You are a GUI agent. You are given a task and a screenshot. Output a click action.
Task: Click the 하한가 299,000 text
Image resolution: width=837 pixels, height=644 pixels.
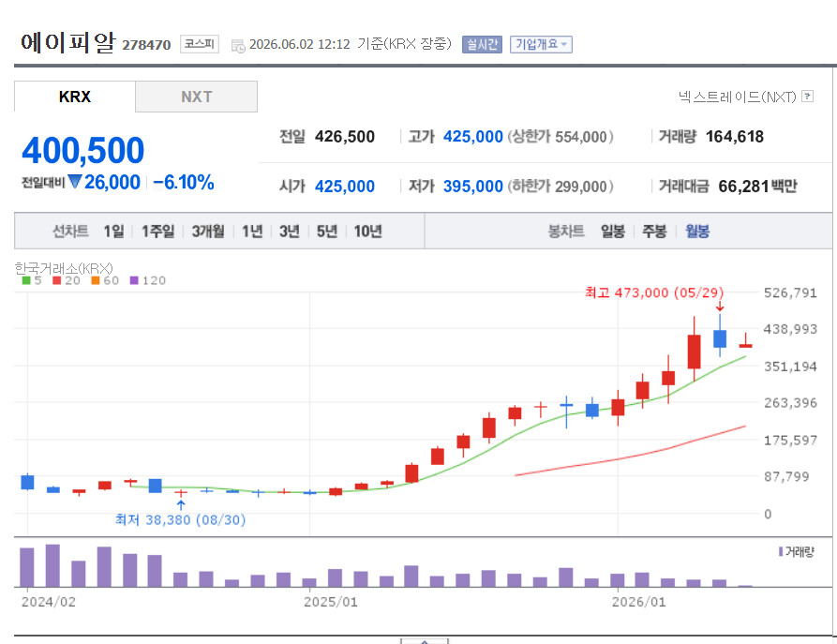[560, 187]
